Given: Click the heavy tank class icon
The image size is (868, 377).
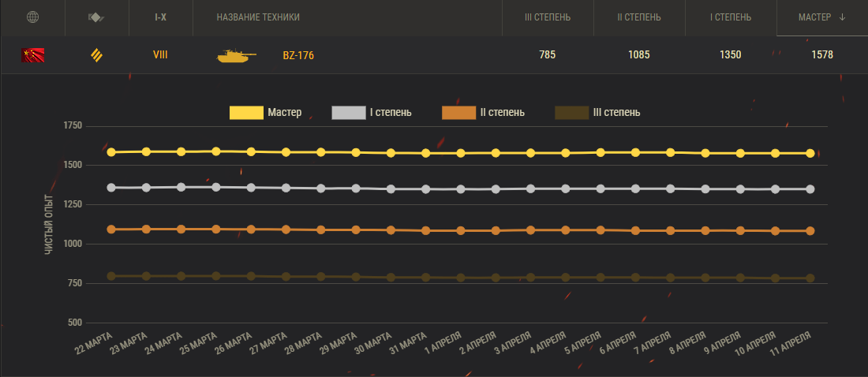Looking at the screenshot, I should [97, 54].
